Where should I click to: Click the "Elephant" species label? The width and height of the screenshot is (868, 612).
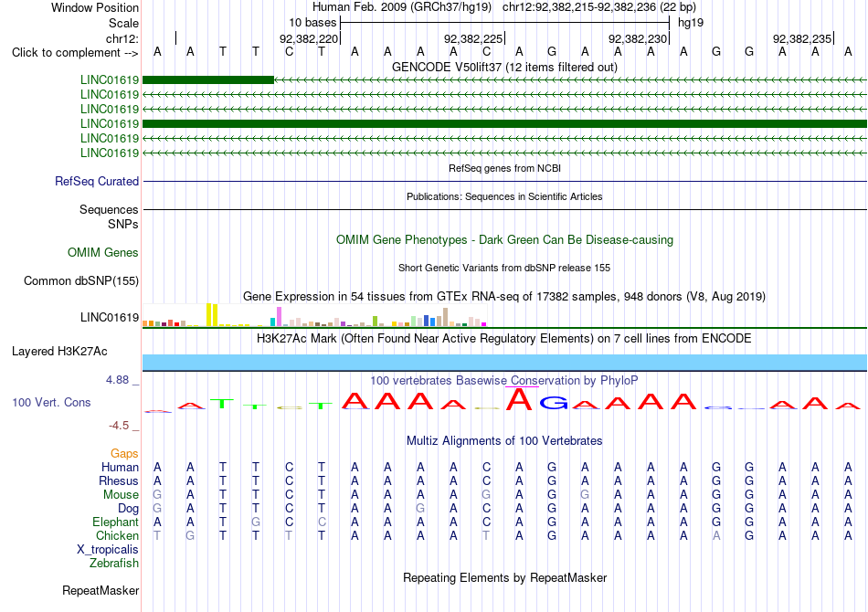point(115,522)
